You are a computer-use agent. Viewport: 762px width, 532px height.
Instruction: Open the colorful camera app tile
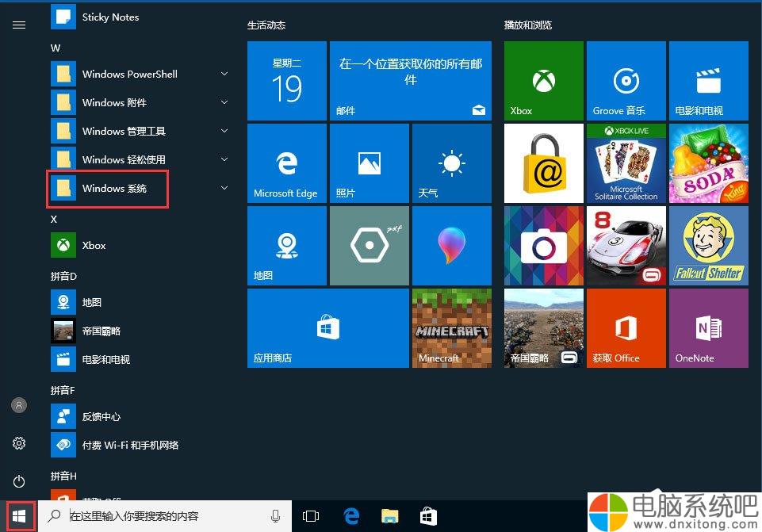click(543, 246)
